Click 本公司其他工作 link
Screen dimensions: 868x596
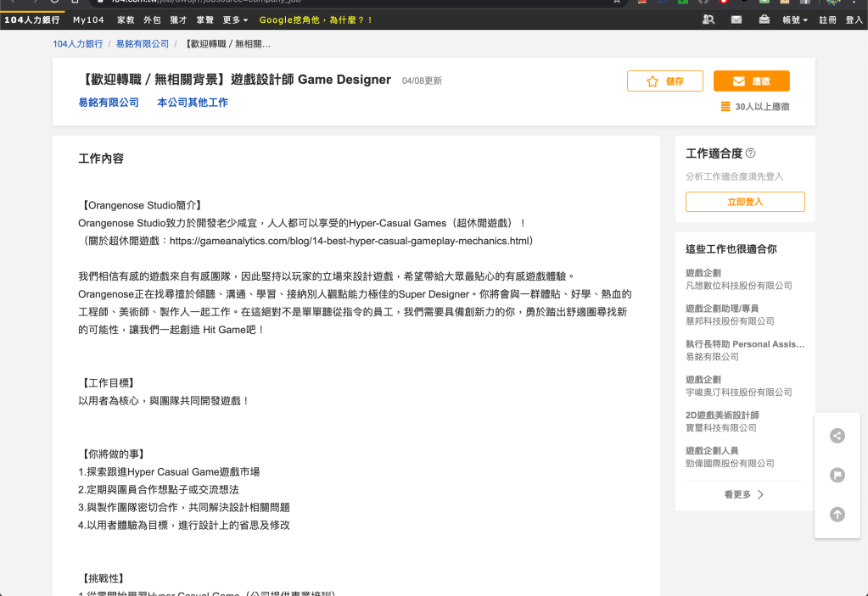193,103
